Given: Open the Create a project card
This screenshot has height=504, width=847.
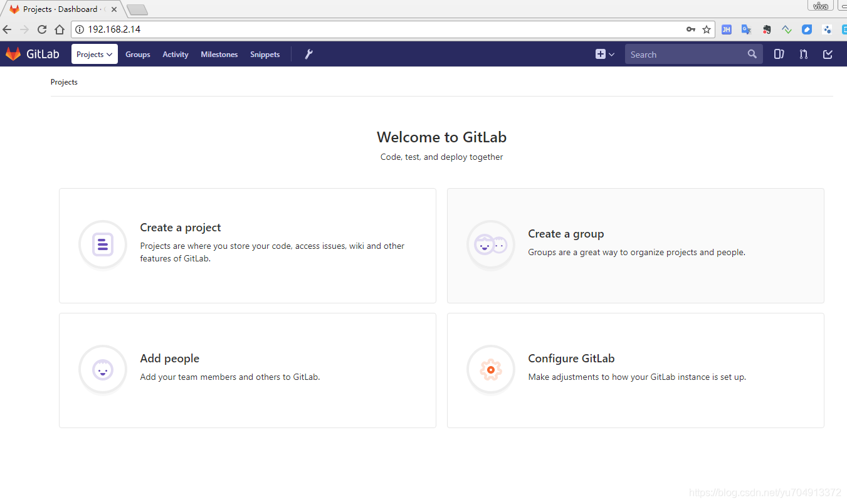Looking at the screenshot, I should coord(248,246).
